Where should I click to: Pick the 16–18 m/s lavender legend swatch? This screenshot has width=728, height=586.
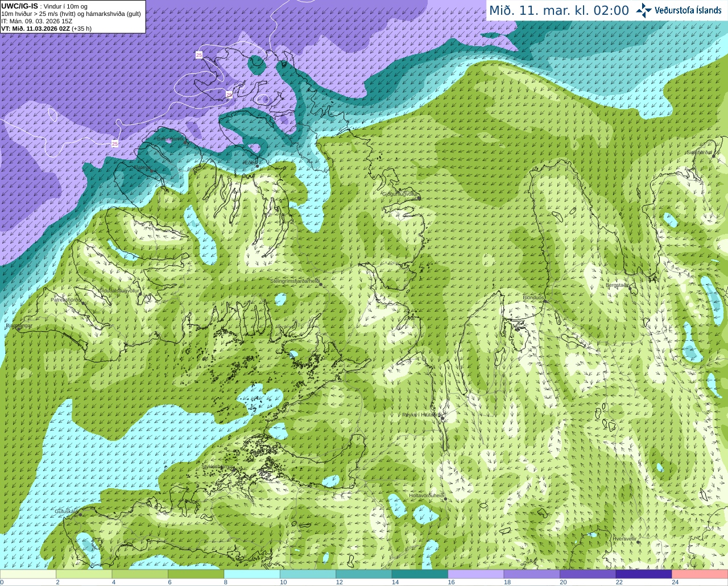(476, 574)
